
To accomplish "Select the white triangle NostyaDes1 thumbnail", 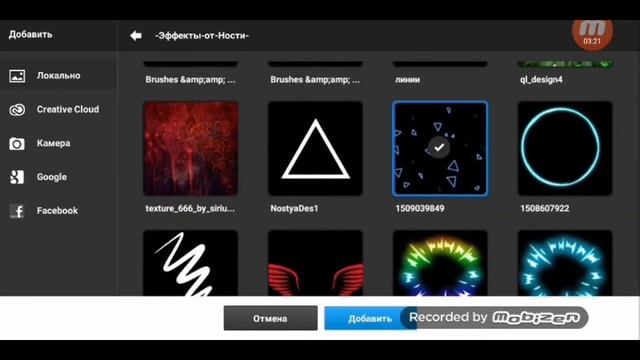I will [x=316, y=149].
